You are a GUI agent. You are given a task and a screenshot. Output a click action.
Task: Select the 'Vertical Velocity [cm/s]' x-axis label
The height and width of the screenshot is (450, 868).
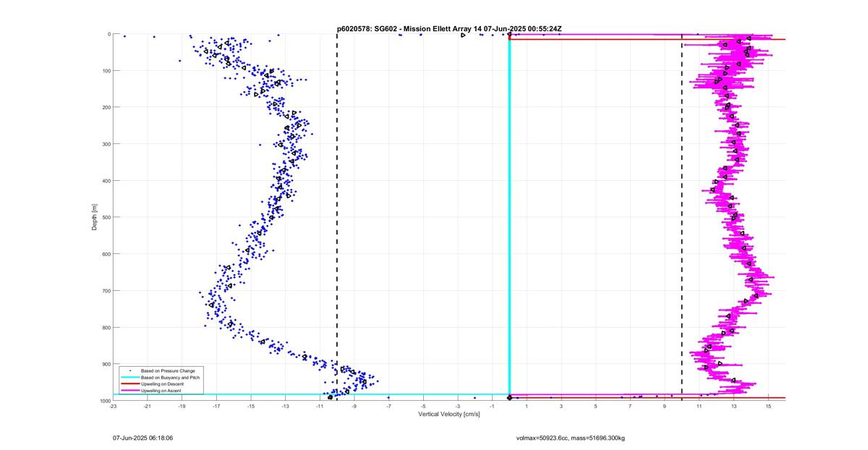pyautogui.click(x=448, y=415)
